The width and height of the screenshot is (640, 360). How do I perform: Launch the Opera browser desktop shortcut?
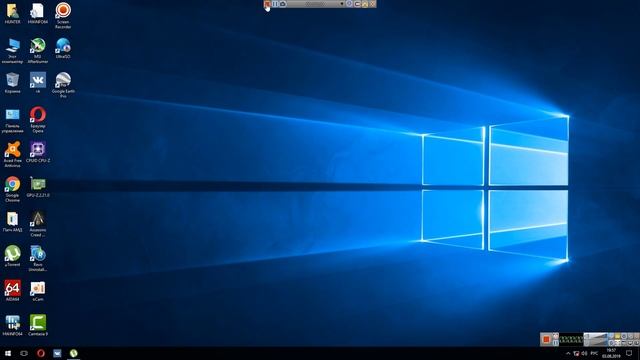tap(38, 120)
